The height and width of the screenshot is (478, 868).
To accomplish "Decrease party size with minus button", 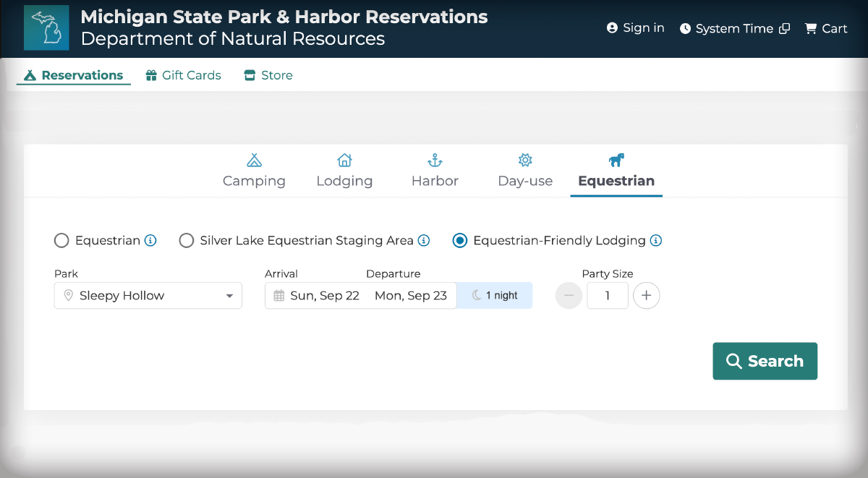I will [569, 296].
